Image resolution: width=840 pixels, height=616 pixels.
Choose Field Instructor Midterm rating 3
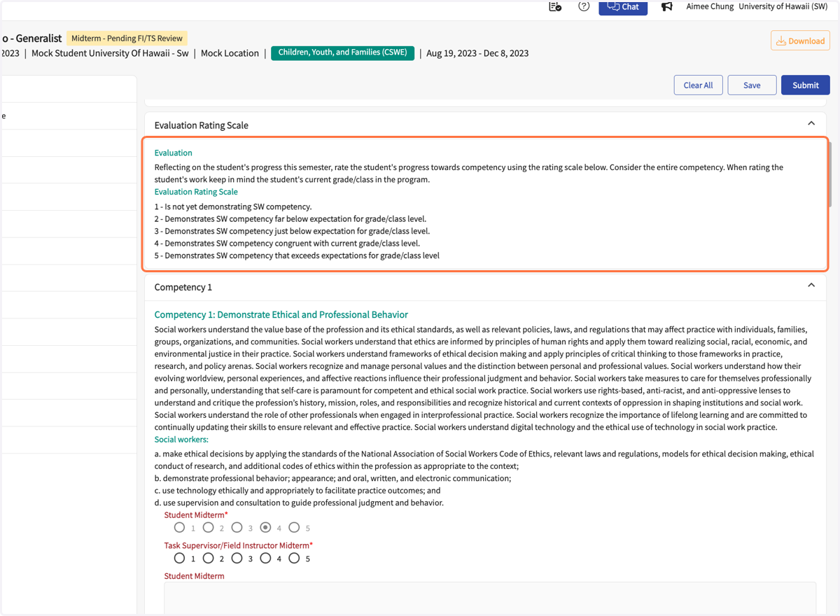[237, 558]
